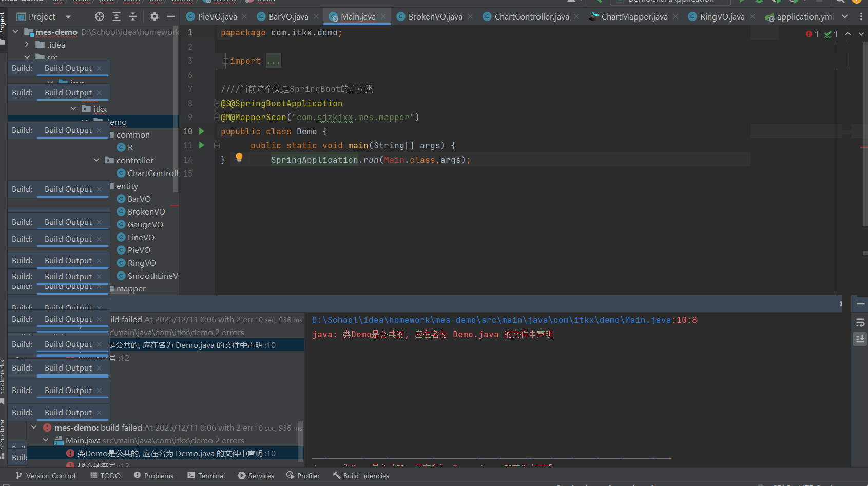The height and width of the screenshot is (486, 868).
Task: Hide the Build tool window minus icon
Action: coord(861,304)
